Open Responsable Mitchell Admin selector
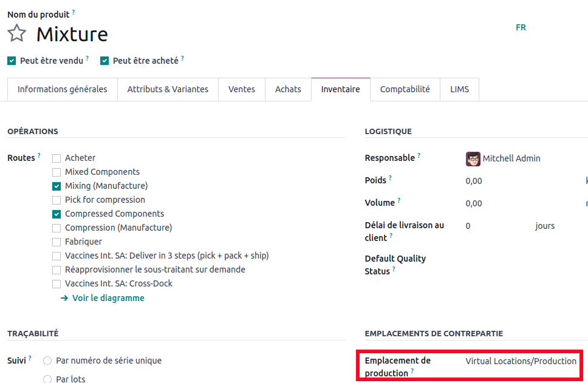 511,158
